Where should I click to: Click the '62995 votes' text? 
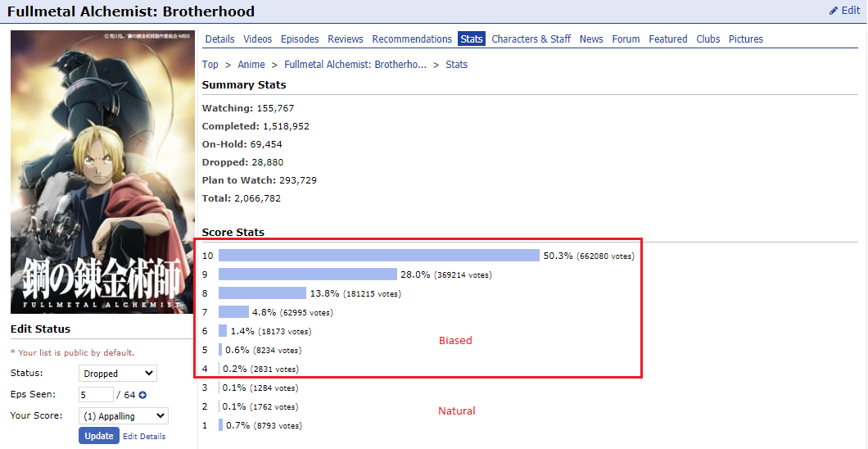[306, 313]
